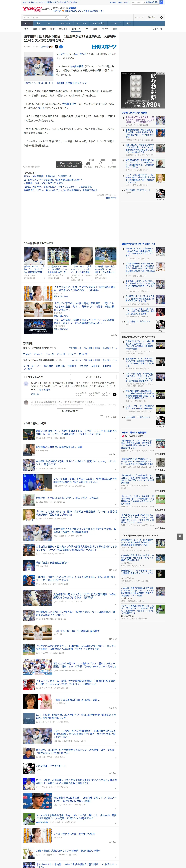The image size is (186, 868).
Task: Select the エンタメ category
Action: (x=63, y=29)
